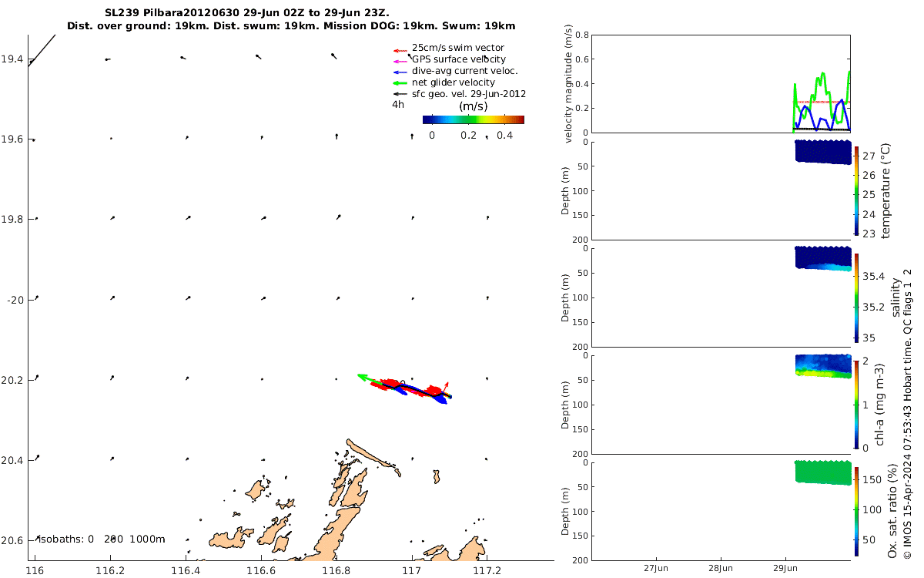Image resolution: width=924 pixels, height=578 pixels.
Task: Click the 'Ox. sat. ratio (%)' colorbar label
Action: pyautogui.click(x=893, y=510)
